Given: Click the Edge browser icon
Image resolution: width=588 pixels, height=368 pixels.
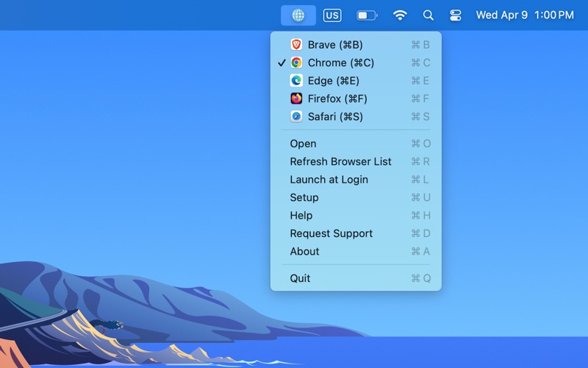Looking at the screenshot, I should click(x=296, y=81).
